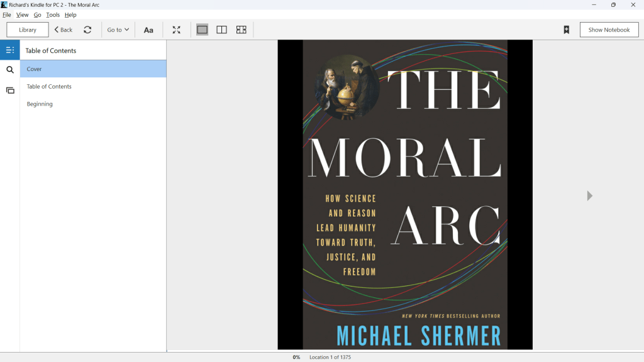Switch to two column view
The image size is (644, 362).
(x=221, y=30)
